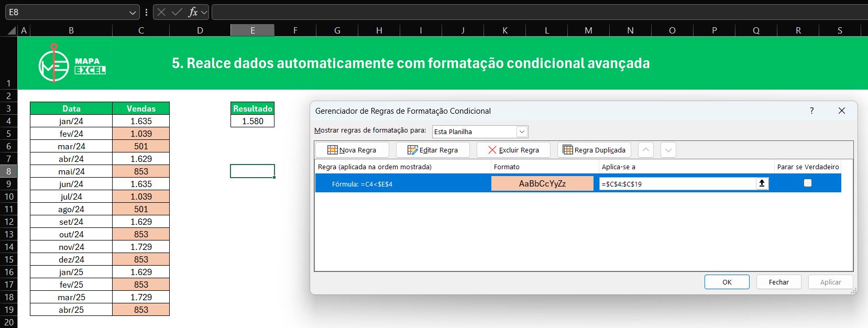Move rule down with the down arrow
Image resolution: width=868 pixels, height=328 pixels.
668,150
